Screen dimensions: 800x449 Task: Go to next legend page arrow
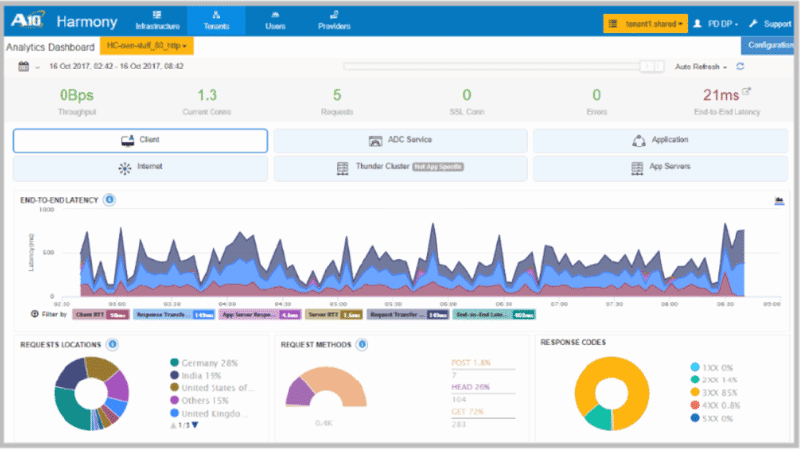195,425
